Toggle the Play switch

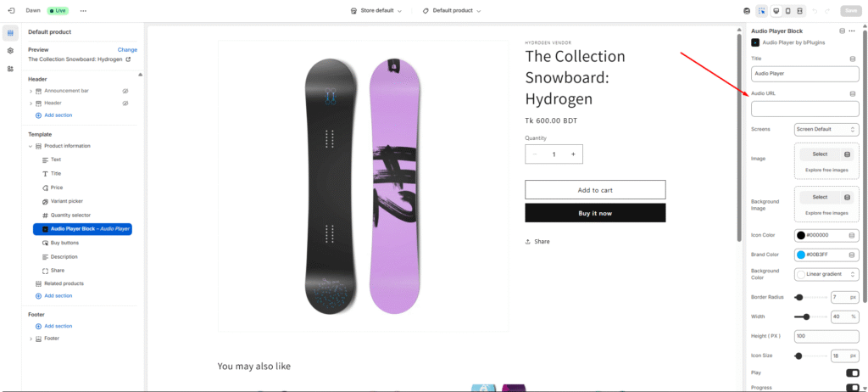point(852,372)
